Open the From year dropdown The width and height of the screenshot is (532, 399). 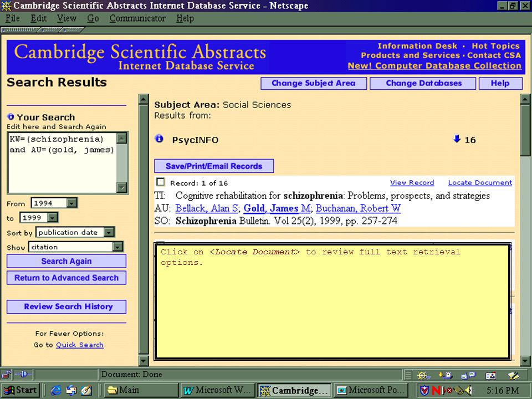point(71,203)
